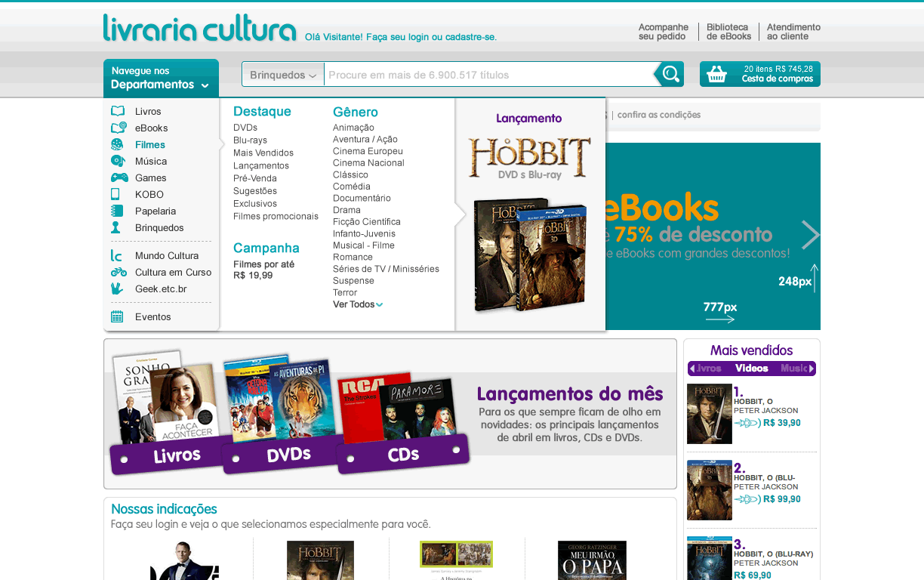Switch to the Vídeos best-sellers tab

coord(752,369)
